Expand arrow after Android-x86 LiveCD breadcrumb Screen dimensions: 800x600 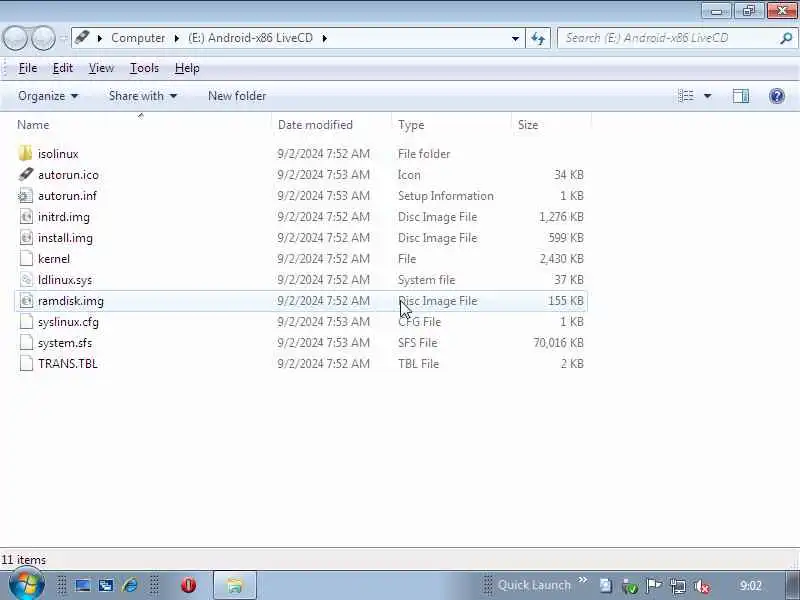coord(324,38)
